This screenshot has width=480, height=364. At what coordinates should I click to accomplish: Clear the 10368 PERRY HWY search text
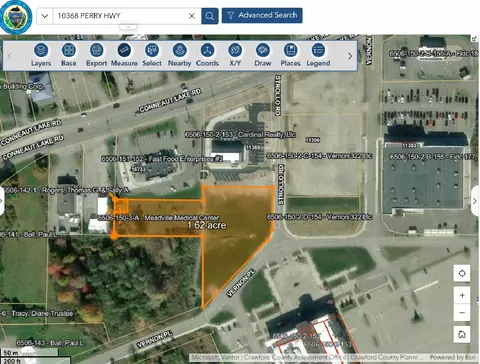192,16
